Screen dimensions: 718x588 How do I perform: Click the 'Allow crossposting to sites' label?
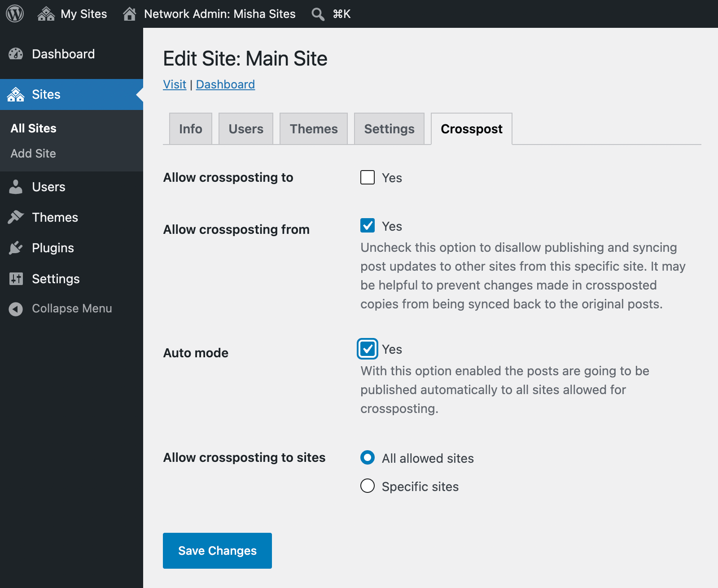pyautogui.click(x=244, y=457)
